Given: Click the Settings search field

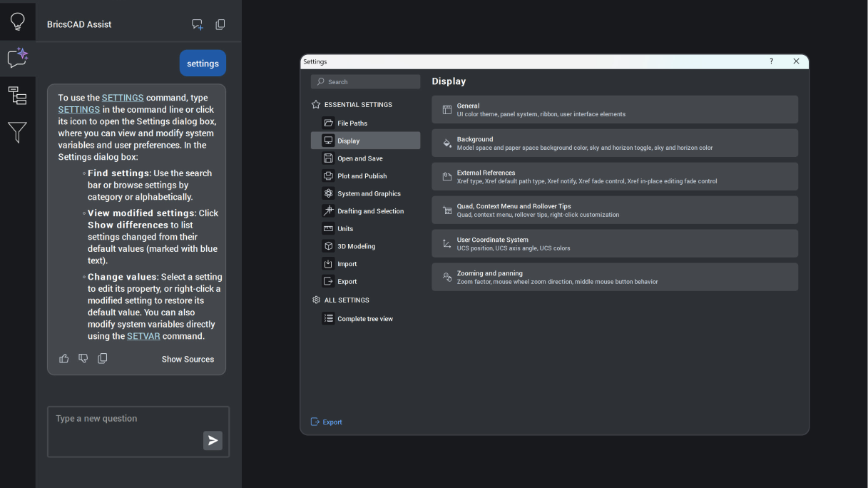Looking at the screenshot, I should pos(365,82).
